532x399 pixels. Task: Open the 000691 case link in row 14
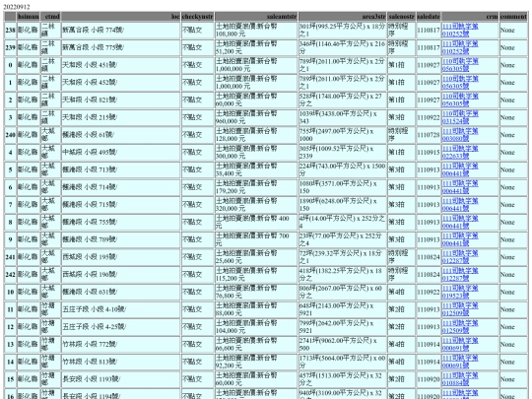point(460,362)
